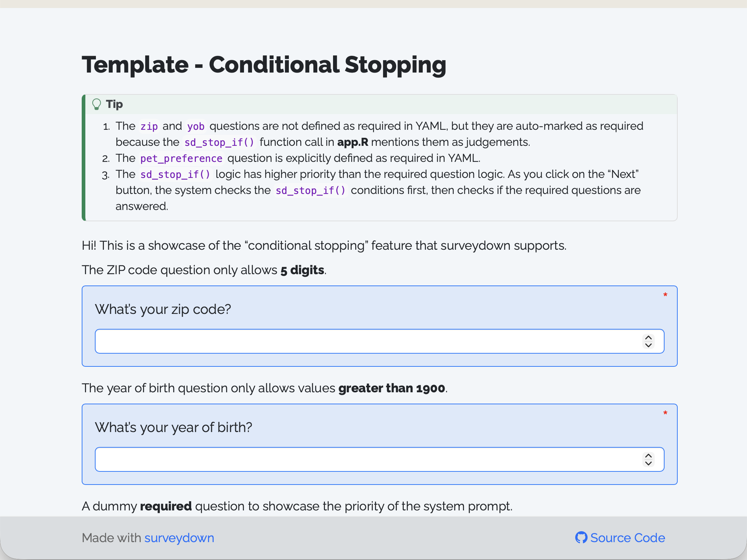
Task: Click the GitHub icon beside Source Code
Action: [x=581, y=537]
